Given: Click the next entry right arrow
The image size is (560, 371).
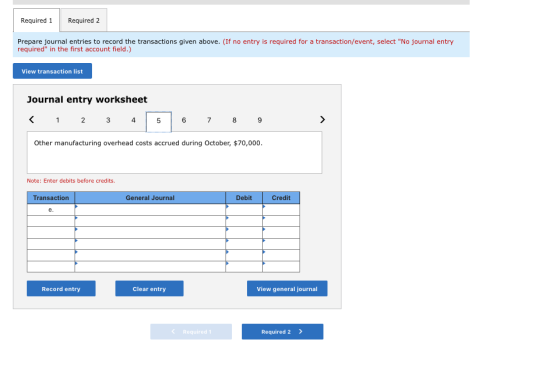Looking at the screenshot, I should (x=322, y=120).
